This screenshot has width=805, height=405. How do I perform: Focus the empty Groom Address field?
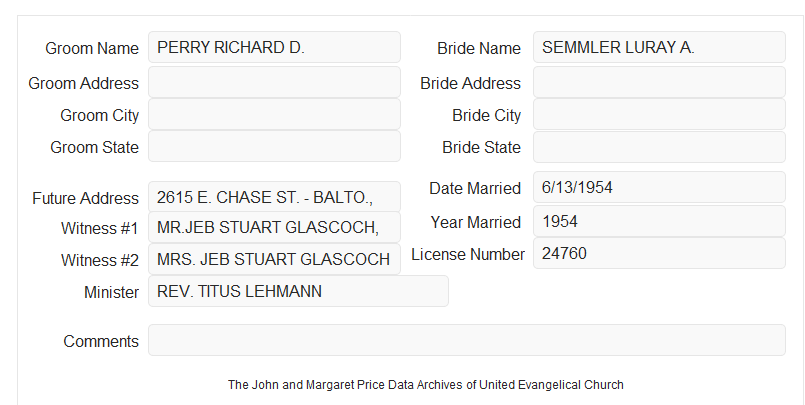coord(274,82)
